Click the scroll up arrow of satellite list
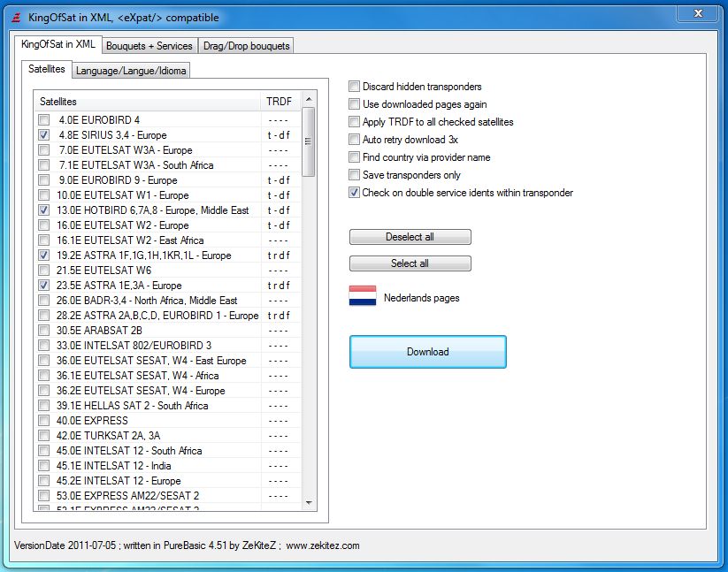The image size is (728, 572). (309, 99)
